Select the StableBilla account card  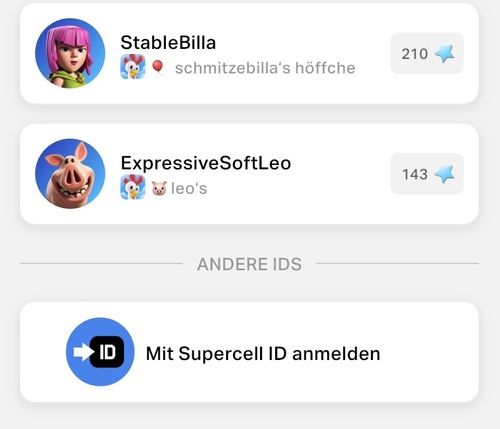(249, 53)
